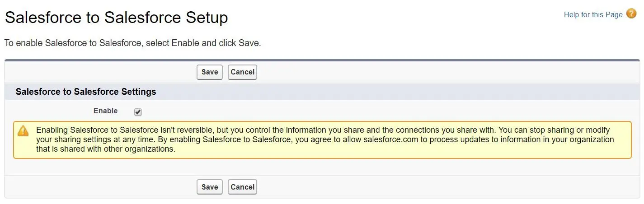The height and width of the screenshot is (204, 644).
Task: Click the bottom Cancel button
Action: [242, 187]
